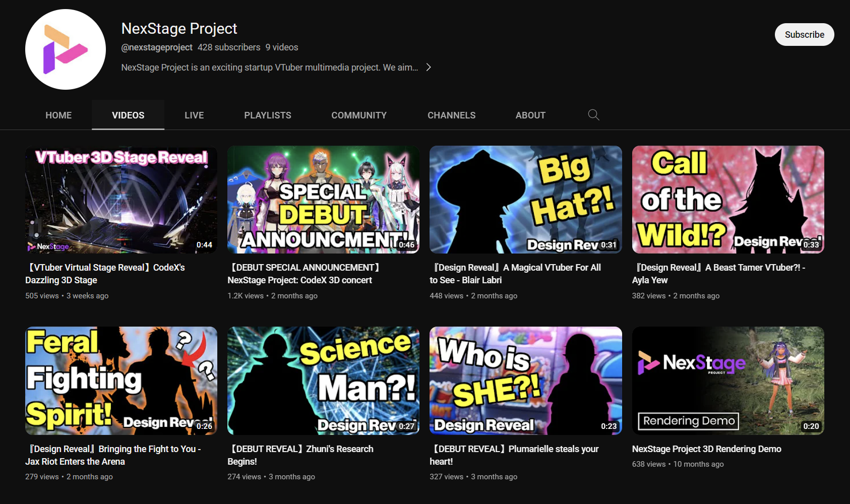This screenshot has width=850, height=504.
Task: Open title Jax Riot Enters the Arena
Action: tap(113, 455)
